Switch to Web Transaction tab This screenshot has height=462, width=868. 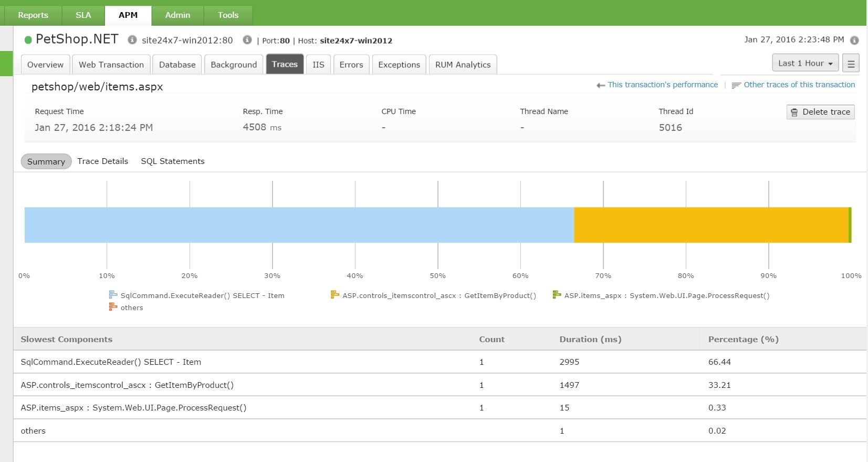[111, 65]
